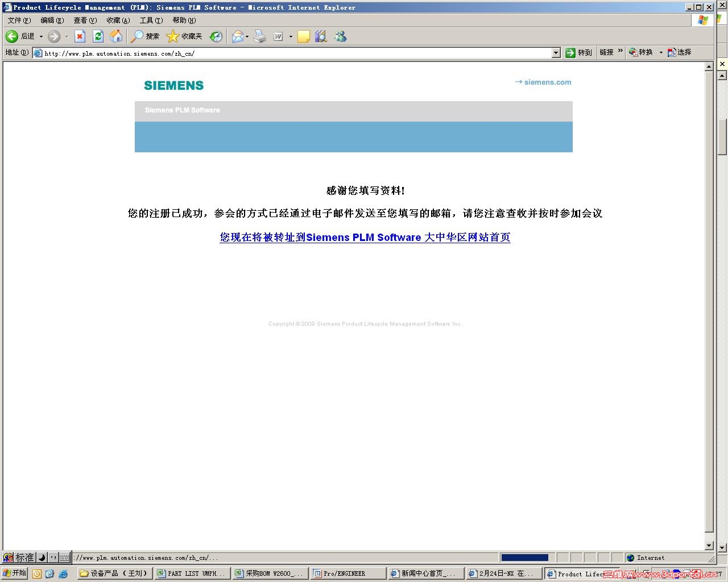
Task: Expand the 转换 dropdown arrow
Action: pyautogui.click(x=661, y=52)
